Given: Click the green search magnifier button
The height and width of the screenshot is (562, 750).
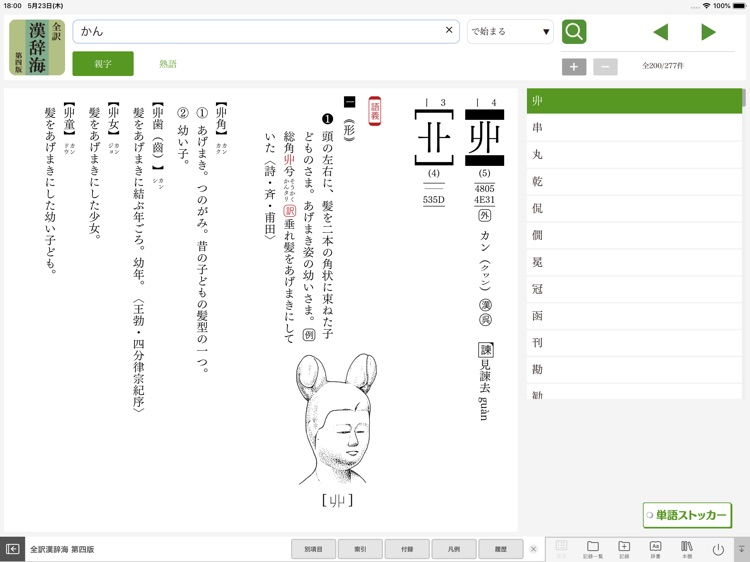Looking at the screenshot, I should coord(574,32).
